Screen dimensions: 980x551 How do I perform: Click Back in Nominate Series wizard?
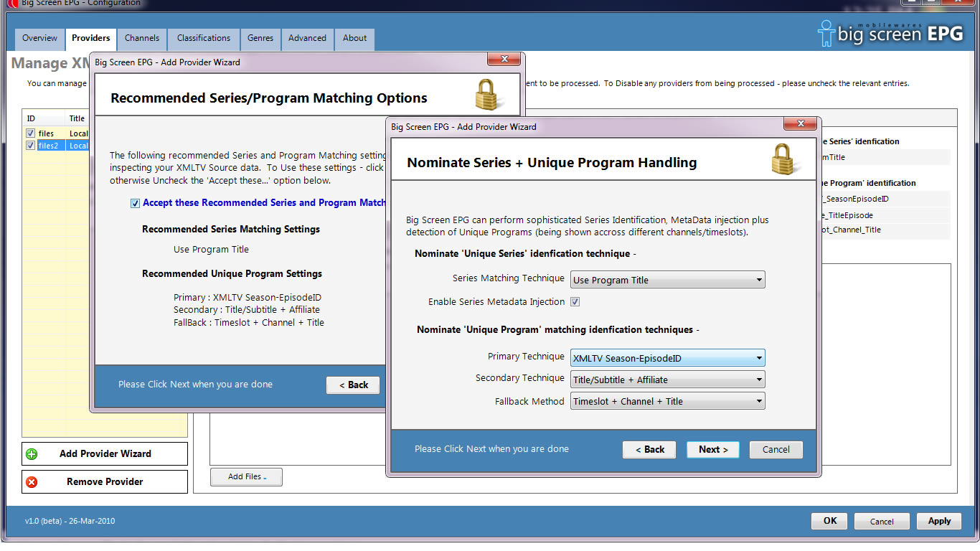(649, 450)
